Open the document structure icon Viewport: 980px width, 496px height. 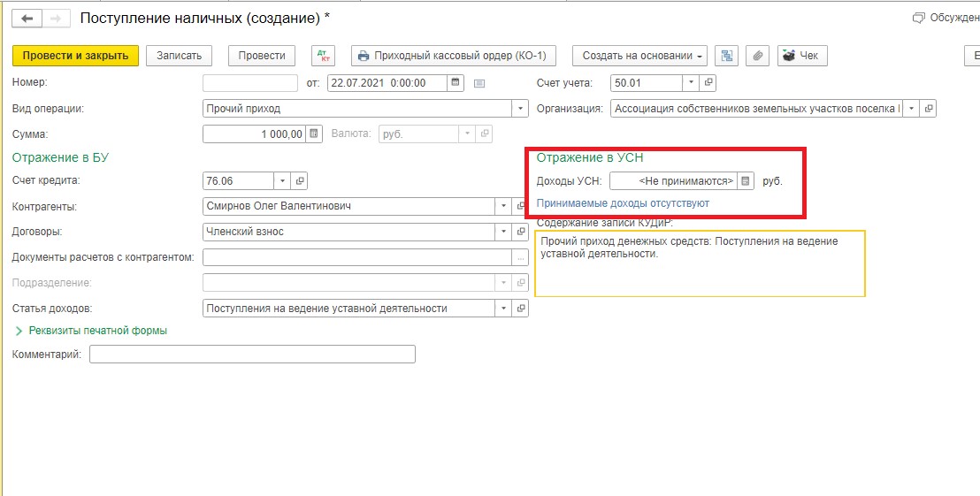(x=727, y=56)
